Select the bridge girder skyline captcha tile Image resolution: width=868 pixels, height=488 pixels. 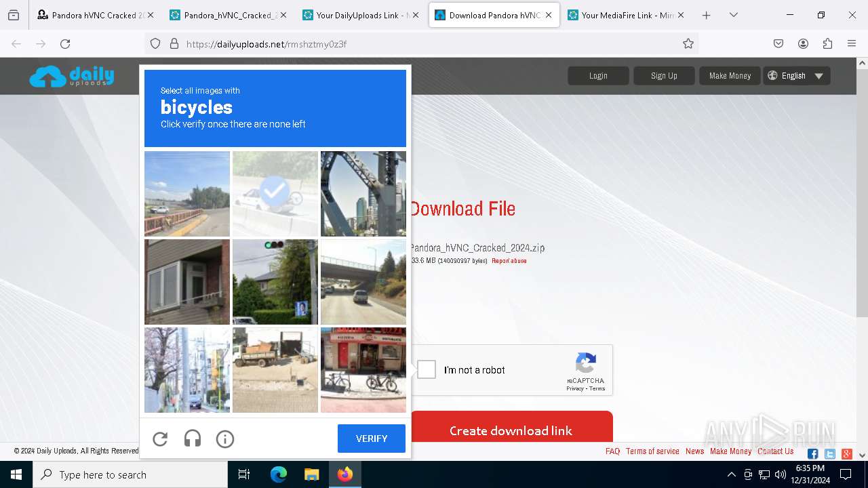[363, 193]
